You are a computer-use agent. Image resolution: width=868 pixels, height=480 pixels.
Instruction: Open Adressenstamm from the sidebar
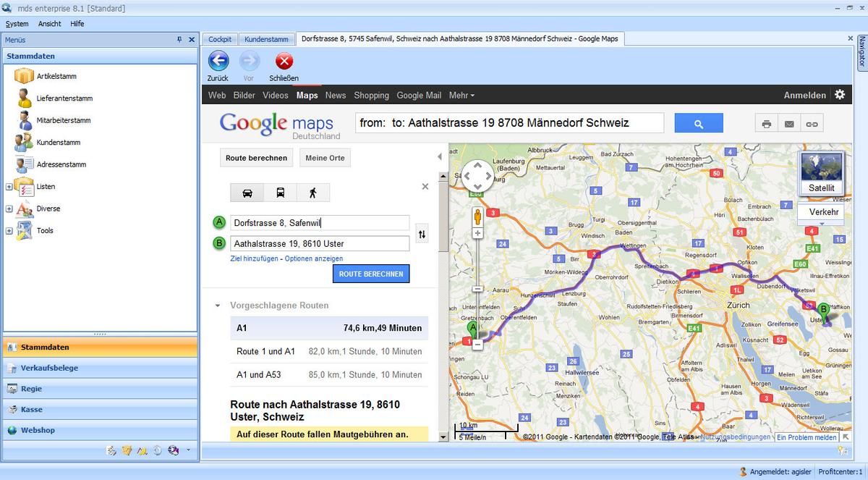coord(61,164)
